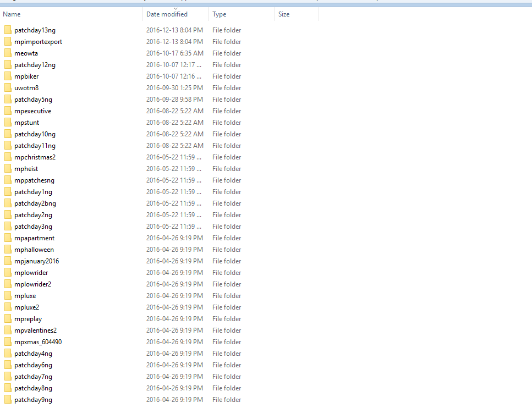Click the patchday2ng folder icon
Image resolution: width=532 pixels, height=419 pixels.
8,214
